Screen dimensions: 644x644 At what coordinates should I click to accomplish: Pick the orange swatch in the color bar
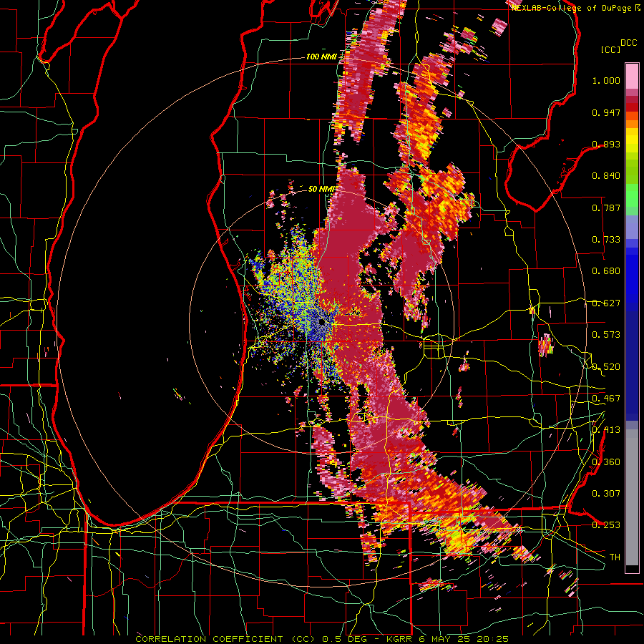point(632,124)
